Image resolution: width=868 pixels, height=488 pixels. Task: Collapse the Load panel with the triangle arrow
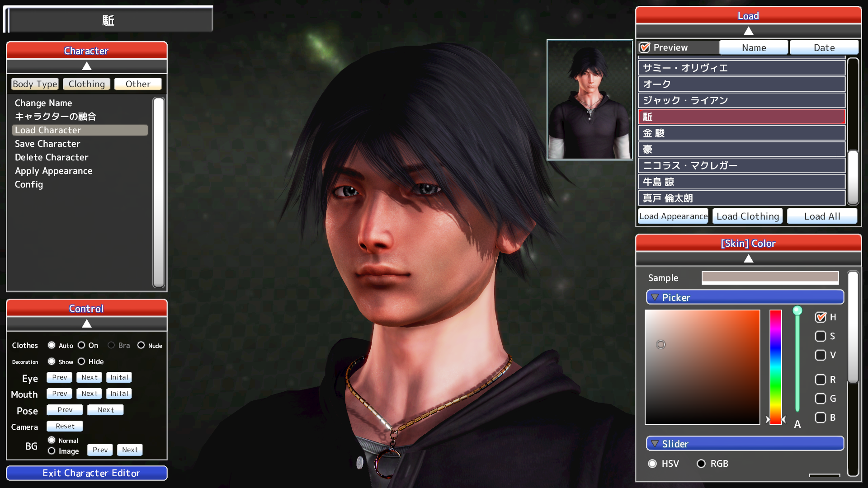748,31
